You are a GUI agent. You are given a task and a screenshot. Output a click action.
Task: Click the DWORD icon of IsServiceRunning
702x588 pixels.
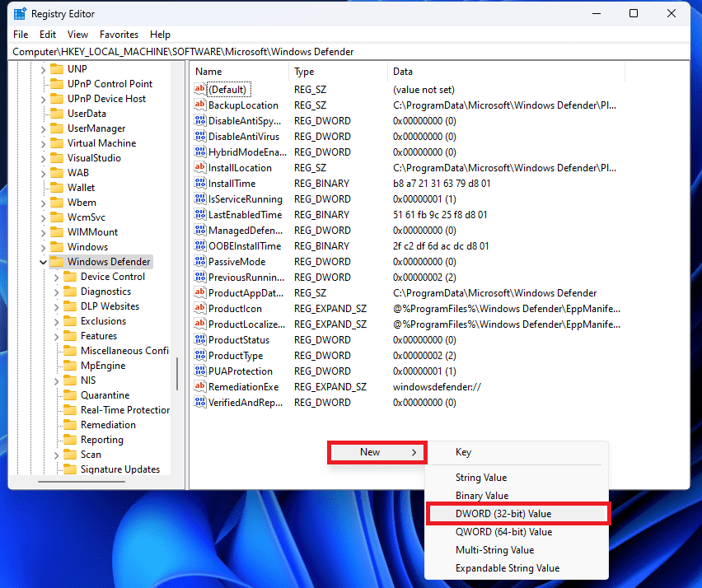[199, 199]
